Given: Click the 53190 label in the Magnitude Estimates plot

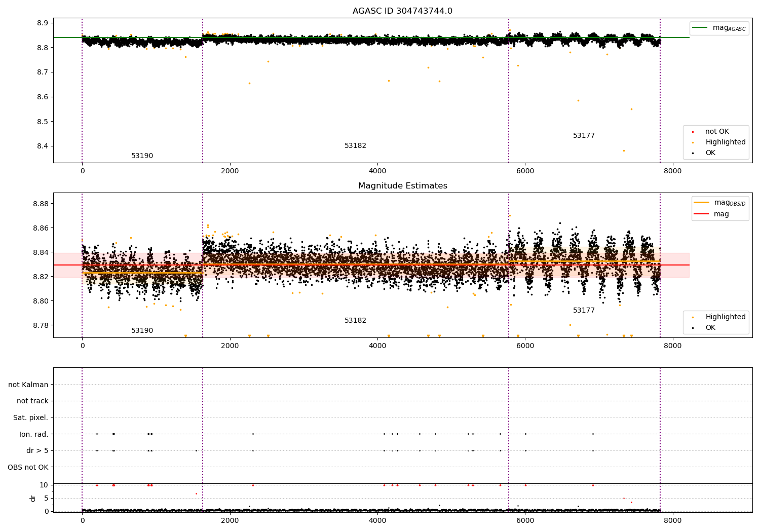Looking at the screenshot, I should 142,331.
